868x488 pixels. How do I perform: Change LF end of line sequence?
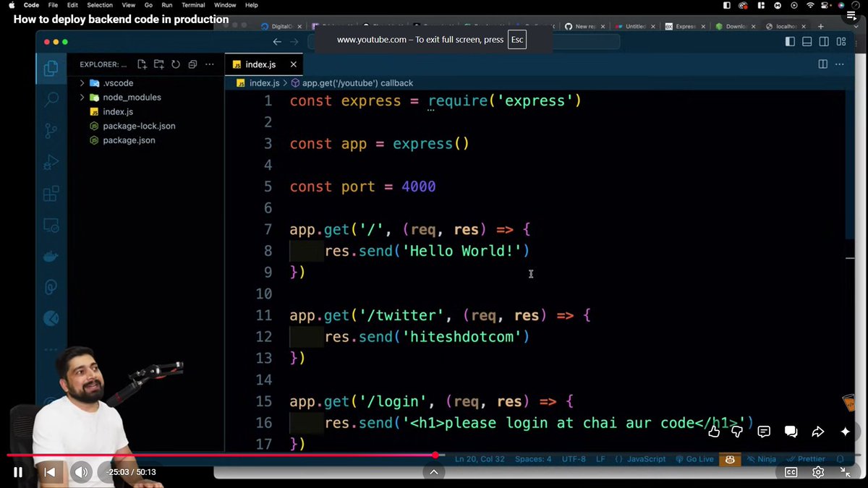coord(600,459)
